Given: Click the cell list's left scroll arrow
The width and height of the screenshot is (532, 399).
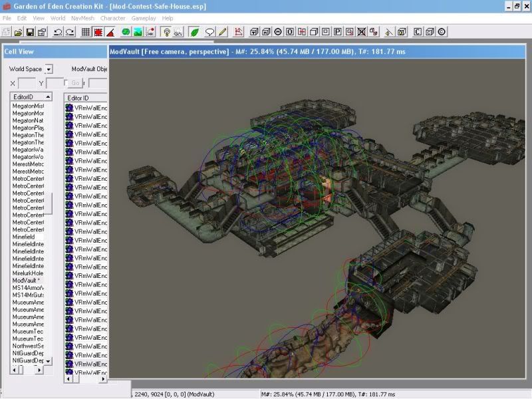Looking at the screenshot, I should [14, 370].
